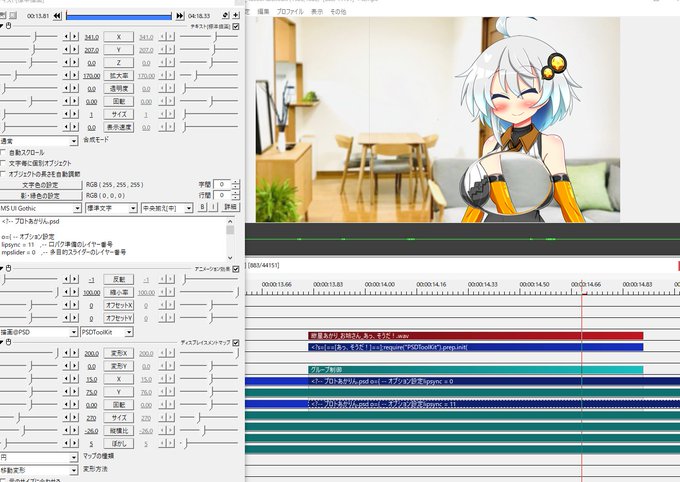Toggle italic with the I button
The height and width of the screenshot is (482, 680).
[x=213, y=207]
